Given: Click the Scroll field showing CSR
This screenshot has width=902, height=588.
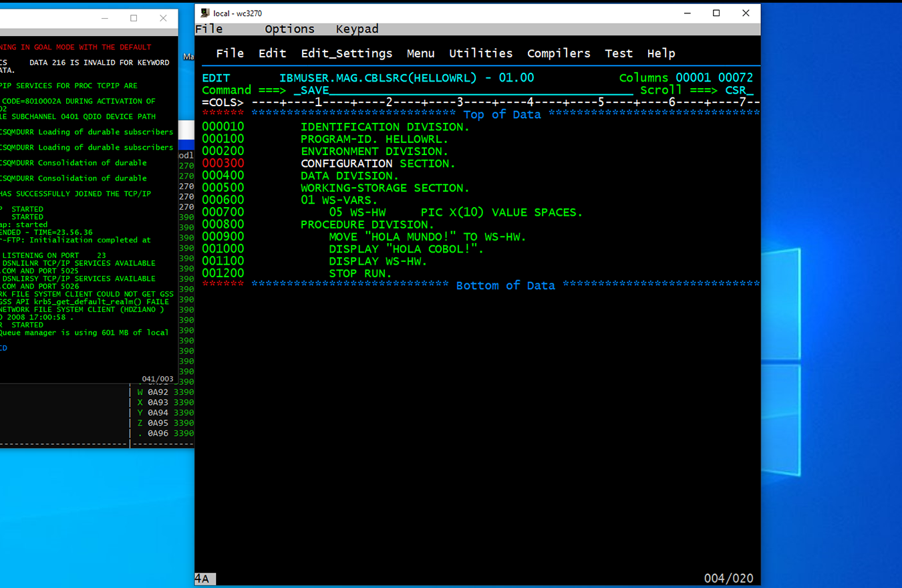Looking at the screenshot, I should pyautogui.click(x=738, y=90).
